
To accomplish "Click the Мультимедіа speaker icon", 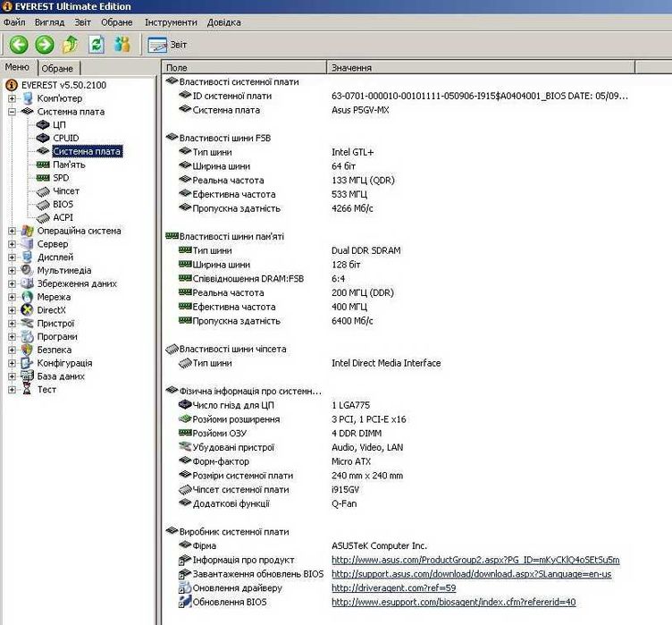I will point(28,270).
